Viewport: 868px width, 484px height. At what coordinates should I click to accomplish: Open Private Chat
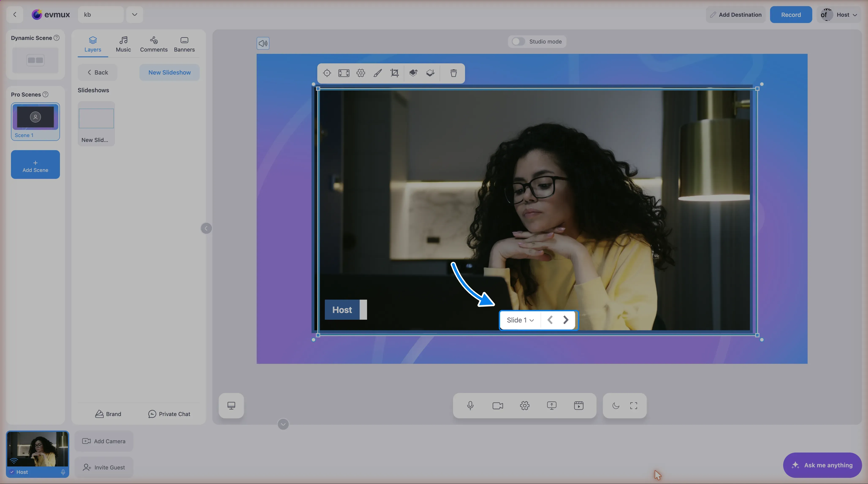click(169, 414)
